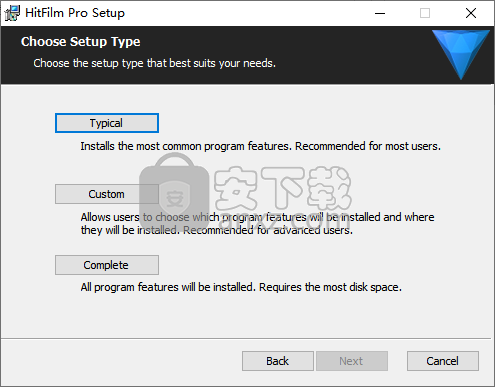495x387 pixels.
Task: Click the grayed-out maximize button
Action: click(x=425, y=13)
